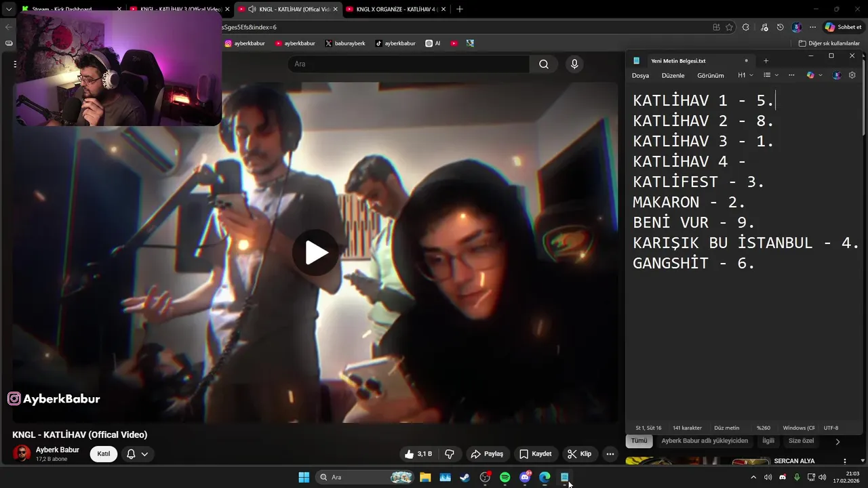868x488 pixels.
Task: Open Notepad overflow ellipsis menu
Action: (x=791, y=75)
